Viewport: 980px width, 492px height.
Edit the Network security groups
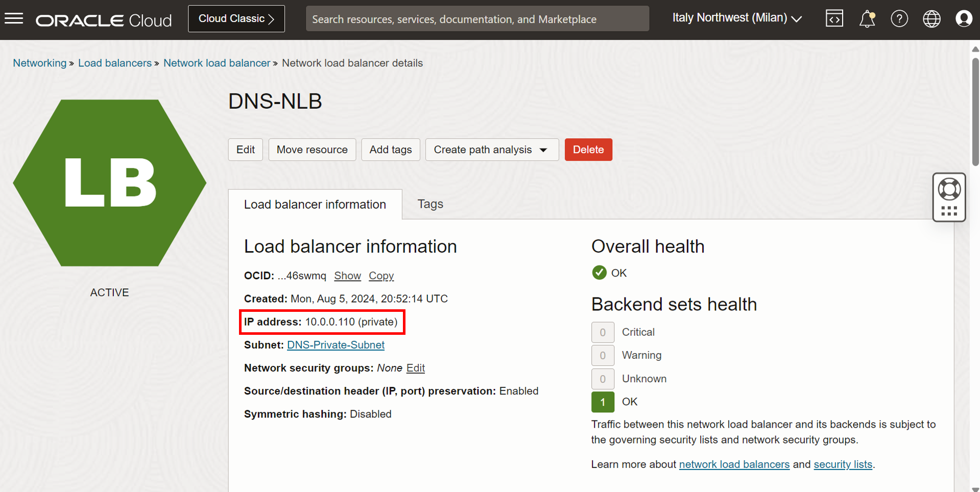coord(416,368)
